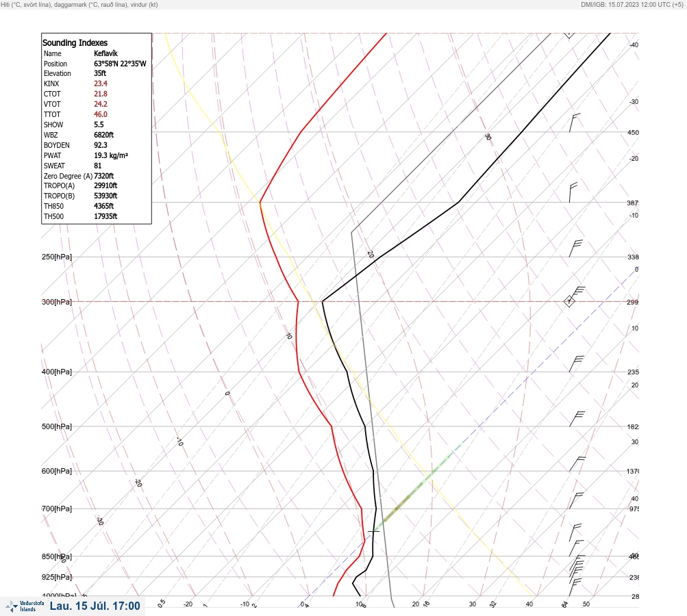Image resolution: width=687 pixels, height=616 pixels.
Task: Click the '400[hPa]' pressure label
Action: click(57, 372)
